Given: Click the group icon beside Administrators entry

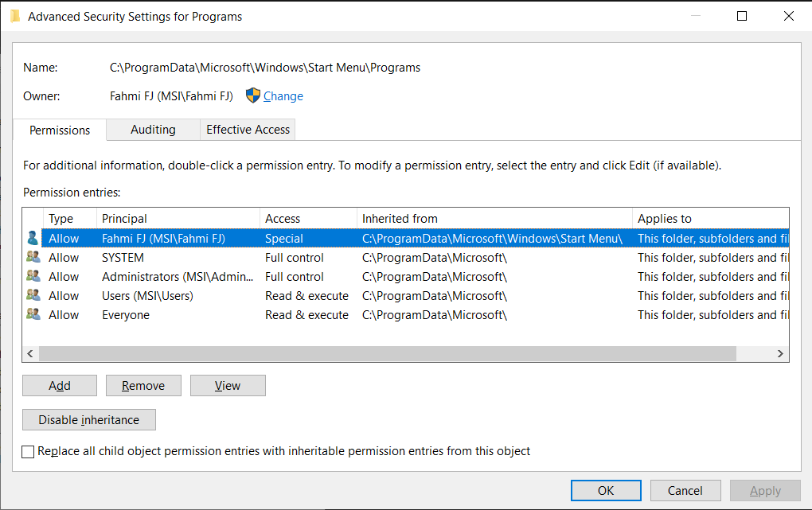Looking at the screenshot, I should coord(33,276).
